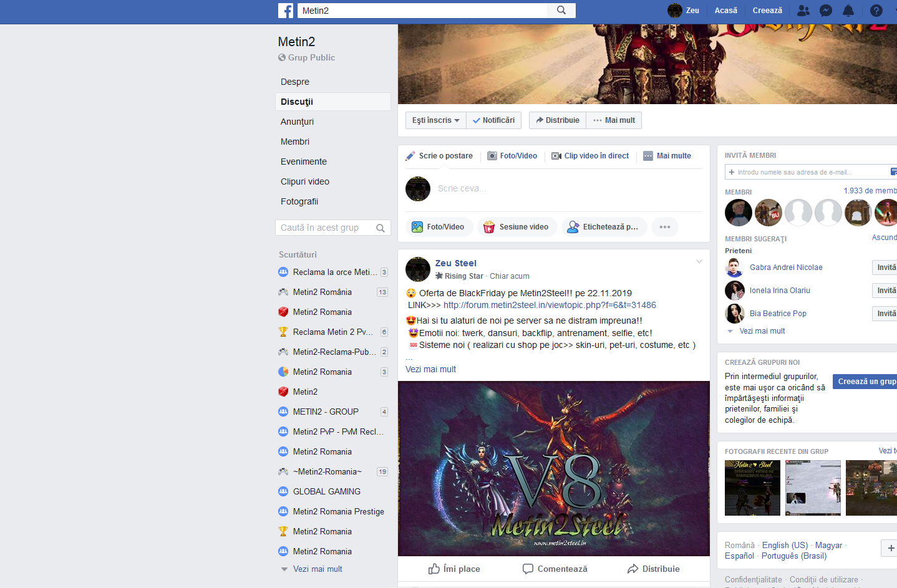Click Comentează comment button
This screenshot has height=588, width=897.
click(x=555, y=569)
